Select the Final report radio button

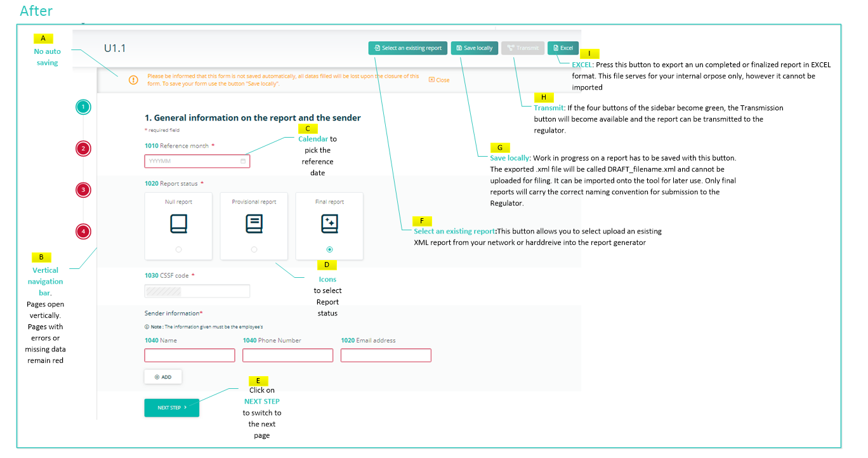click(x=329, y=250)
